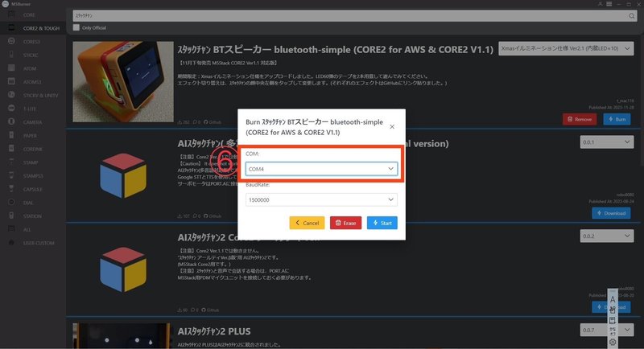The width and height of the screenshot is (644, 349).
Task: Open the ATOM device icon
Action: coord(11,68)
